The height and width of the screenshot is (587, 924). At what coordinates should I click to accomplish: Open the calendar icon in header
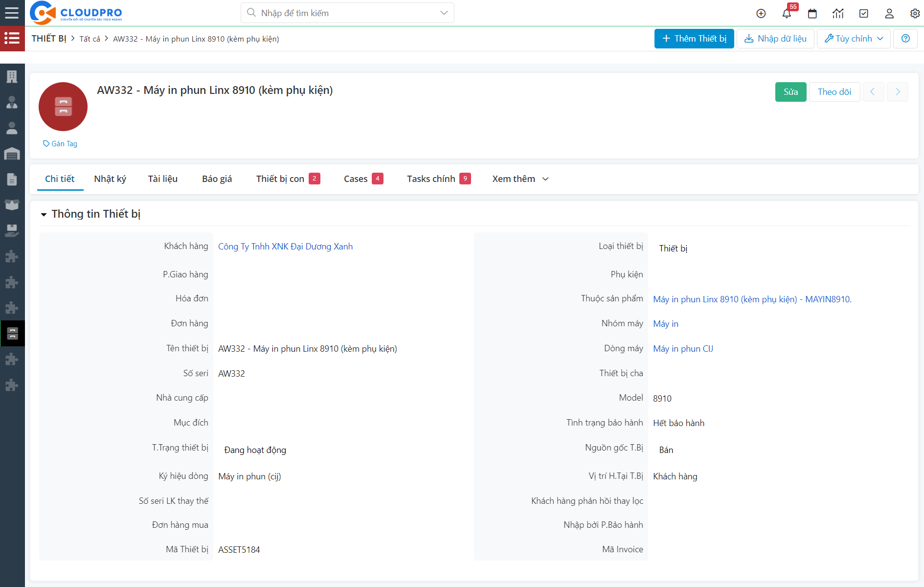[x=812, y=13]
